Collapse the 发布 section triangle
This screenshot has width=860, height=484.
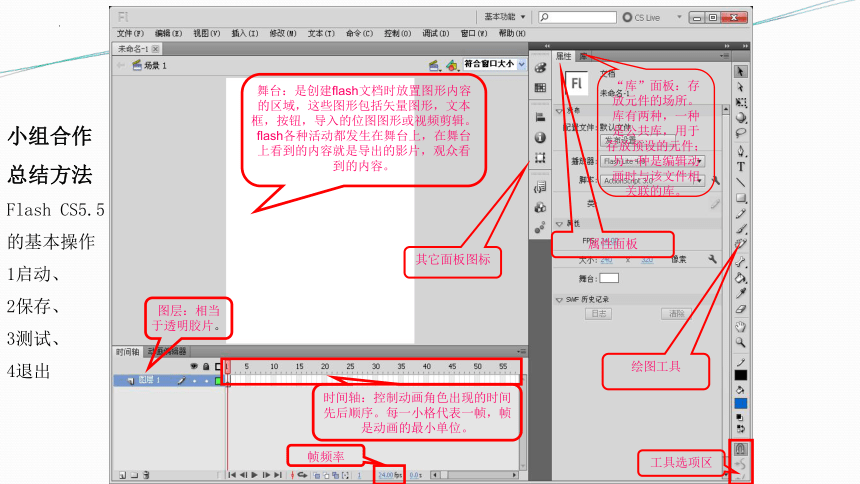(559, 111)
